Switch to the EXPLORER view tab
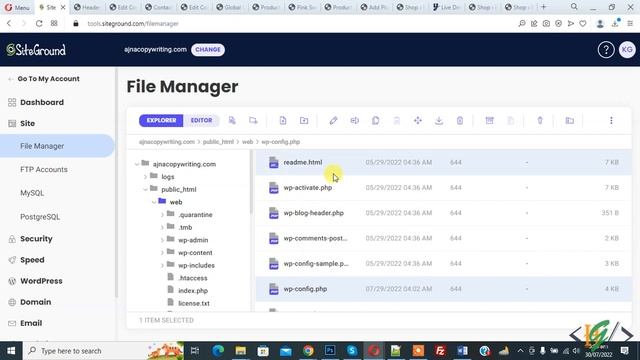This screenshot has width=640, height=360. [161, 120]
